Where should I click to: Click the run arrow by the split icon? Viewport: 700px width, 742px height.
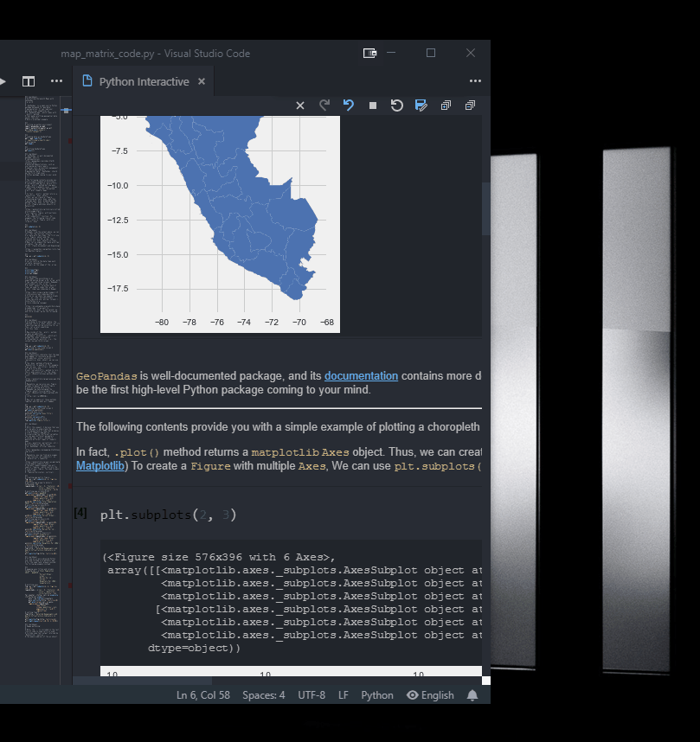[3, 81]
